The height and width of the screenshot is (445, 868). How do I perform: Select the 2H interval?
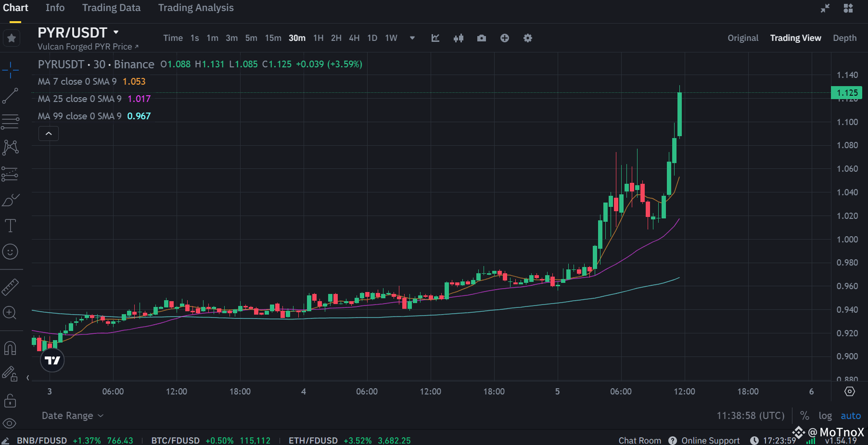(x=336, y=38)
